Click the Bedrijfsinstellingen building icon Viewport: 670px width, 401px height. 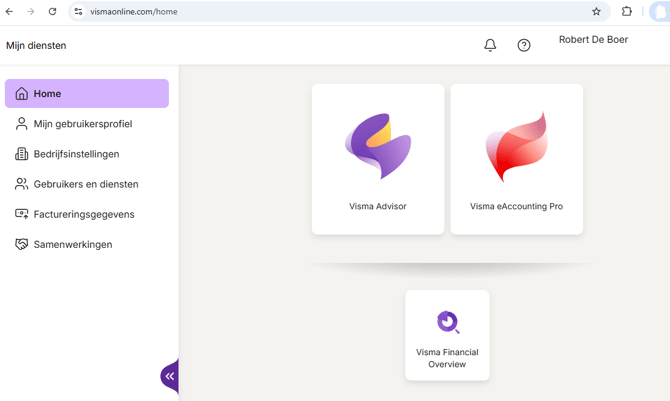(21, 154)
